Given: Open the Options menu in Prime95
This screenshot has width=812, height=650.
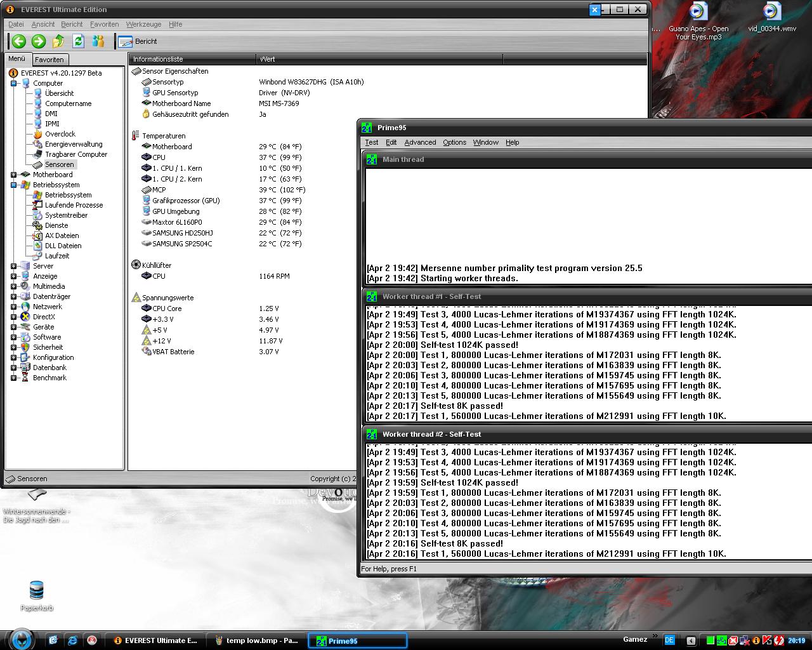Looking at the screenshot, I should coord(454,142).
